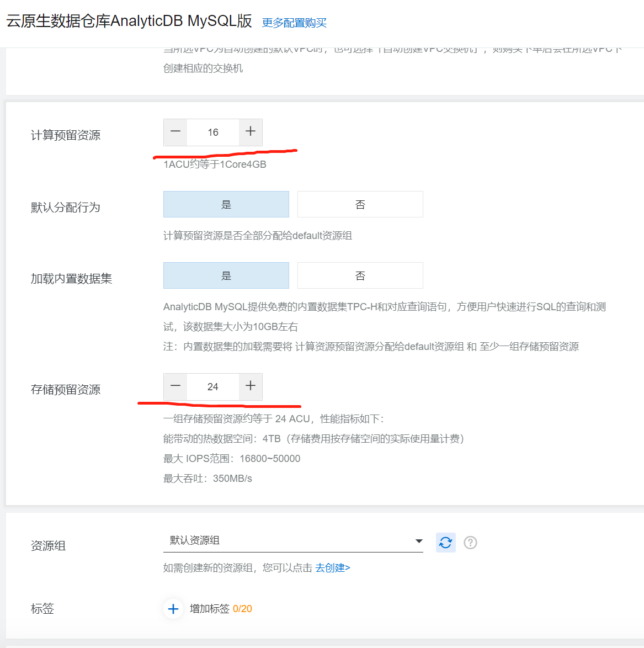The image size is (644, 648).
Task: Click the 最大吞吐：350MB/s text
Action: point(207,479)
